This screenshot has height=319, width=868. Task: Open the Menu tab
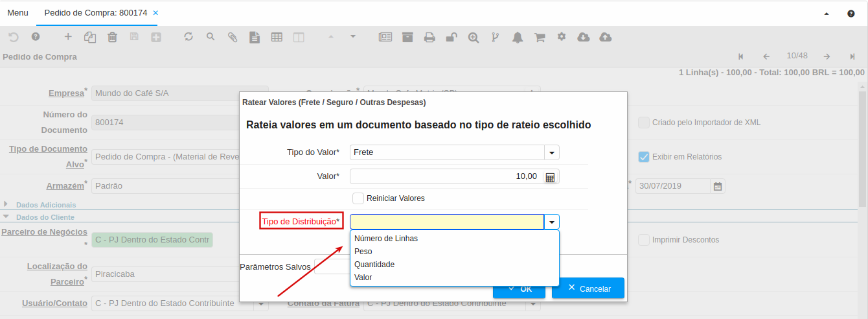click(x=17, y=13)
